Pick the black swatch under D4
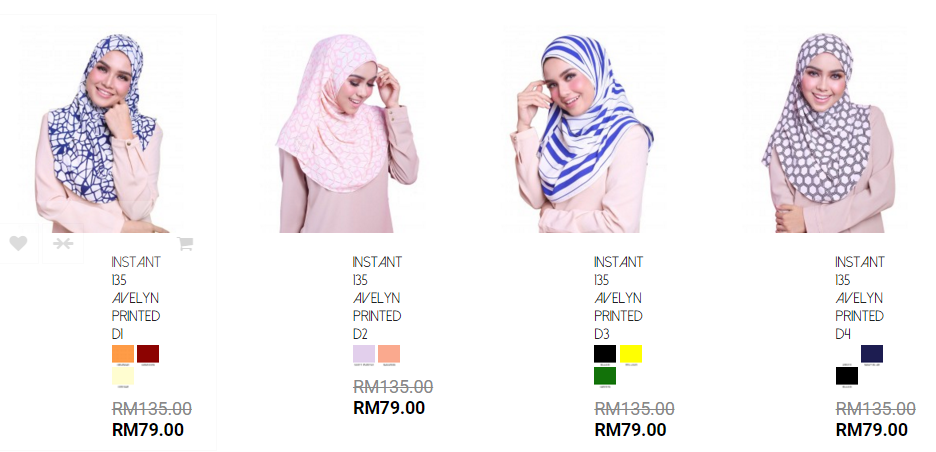This screenshot has width=936, height=452. [x=847, y=376]
